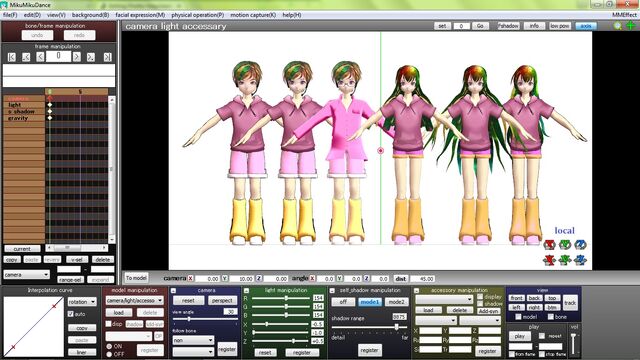
Task: Click the angle X label icon
Action: (312, 278)
